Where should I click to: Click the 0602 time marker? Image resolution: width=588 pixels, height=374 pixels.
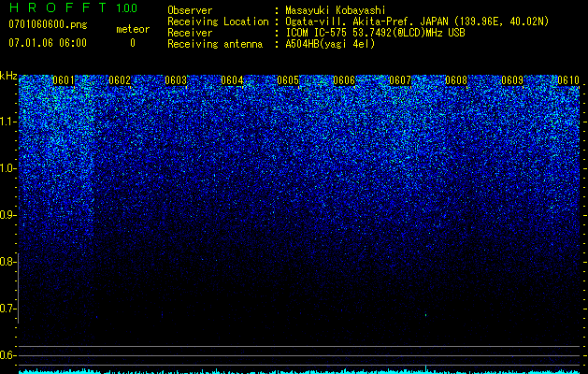click(120, 80)
